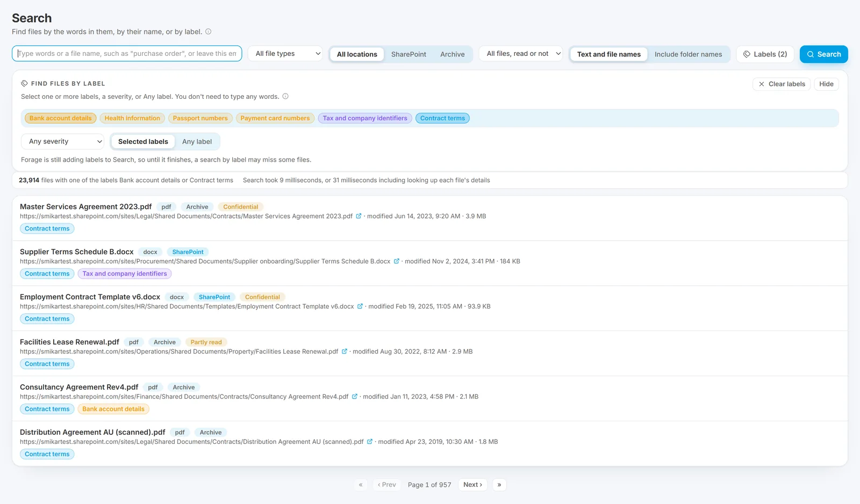Open Supplier Terms Schedule B.docx result title
Screen dimensions: 860x504
[77, 252]
